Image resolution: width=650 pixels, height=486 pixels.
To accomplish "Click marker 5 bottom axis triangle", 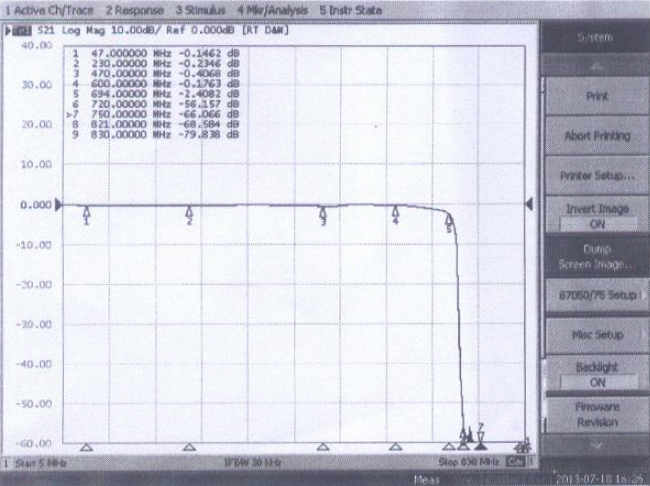I will point(449,447).
